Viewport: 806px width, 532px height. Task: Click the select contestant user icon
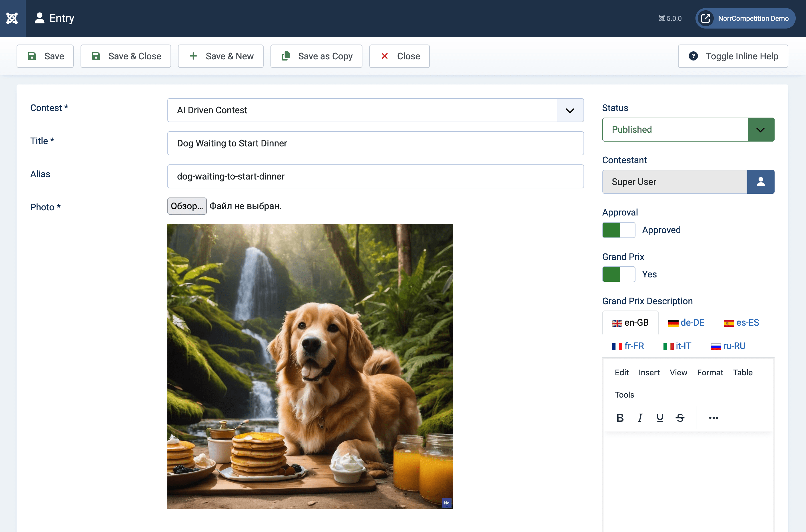click(x=761, y=182)
